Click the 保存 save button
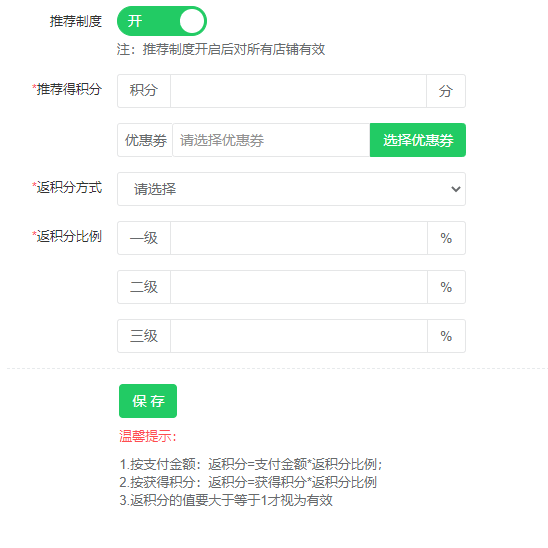 click(x=148, y=401)
